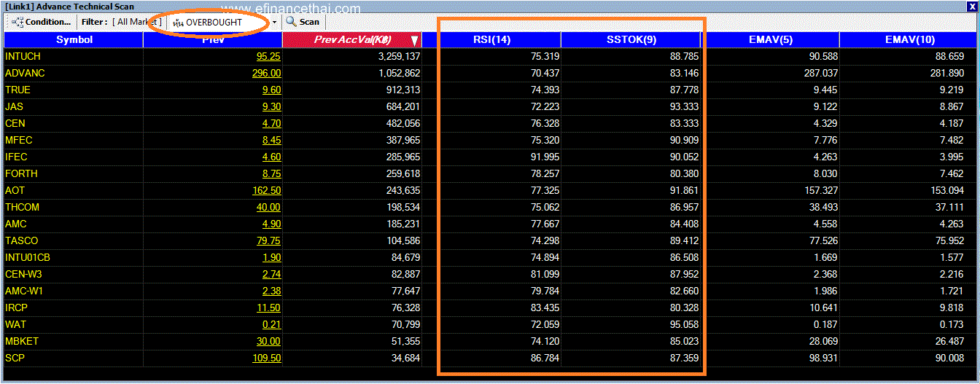Click the [ All Market ] filter
Viewport: 980px width, 384px height.
[x=136, y=22]
